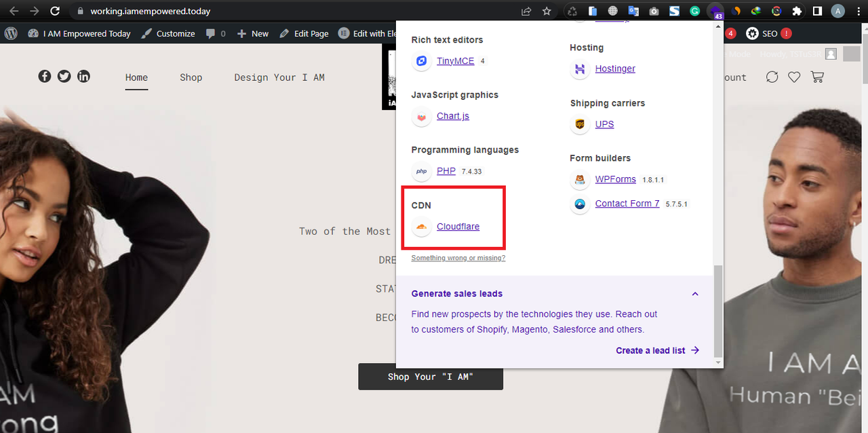This screenshot has width=868, height=433.
Task: Click the UPS logo icon
Action: 580,124
